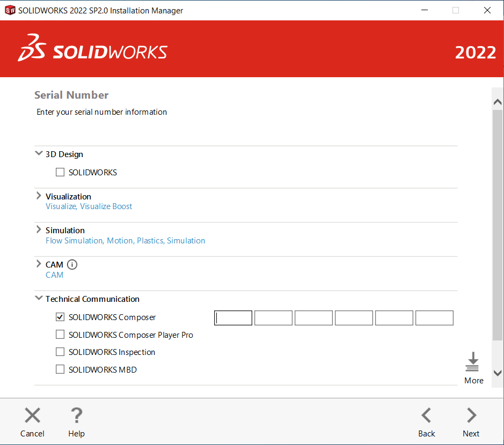Screen dimensions: 504x445
Task: Click the Flow Simulation, Motion, Plastics link
Action: point(125,241)
